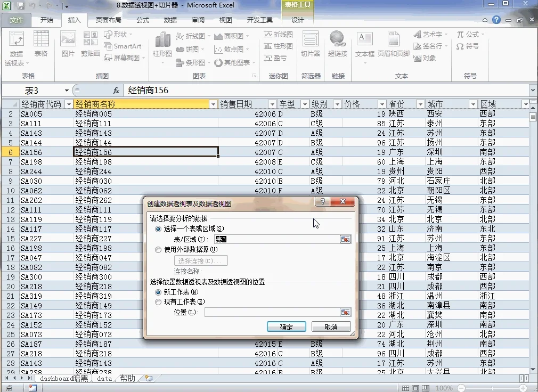Insert a Text Box (文本框)

364,48
